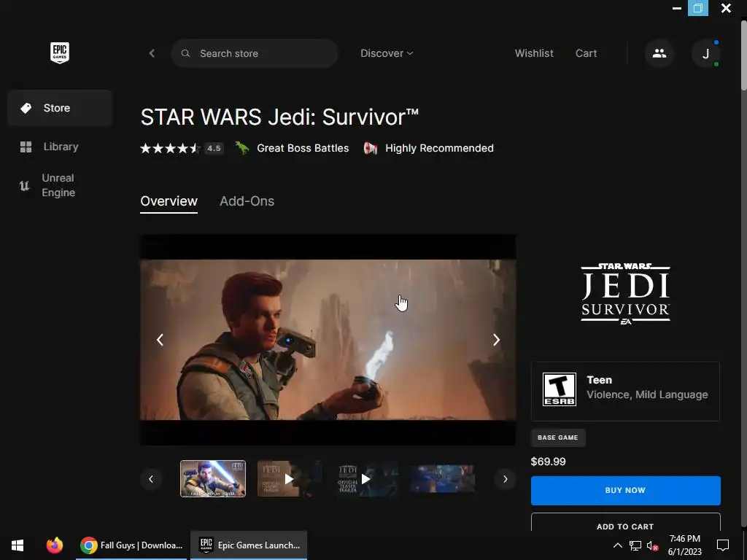Open the network tray icon
Screen dimensions: 747x560
coord(635,545)
